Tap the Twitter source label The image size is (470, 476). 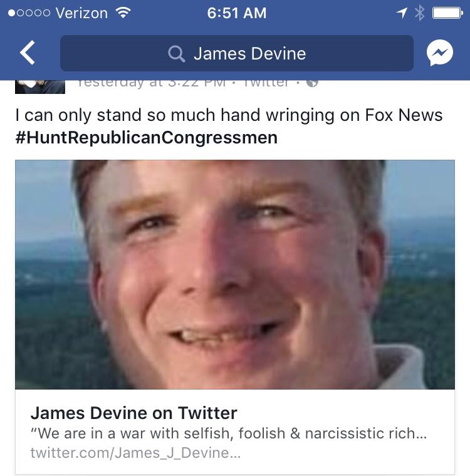tap(266, 83)
